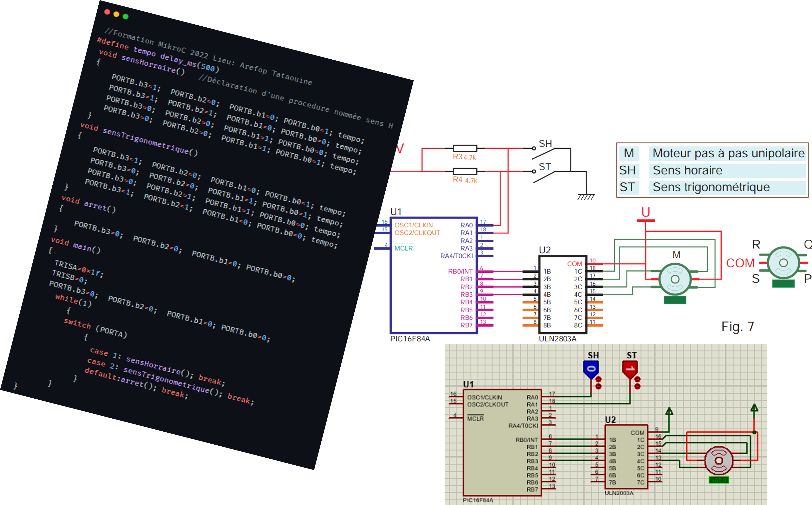Click the 'Moteur pas à pas unipolaire' legend row

[712, 153]
